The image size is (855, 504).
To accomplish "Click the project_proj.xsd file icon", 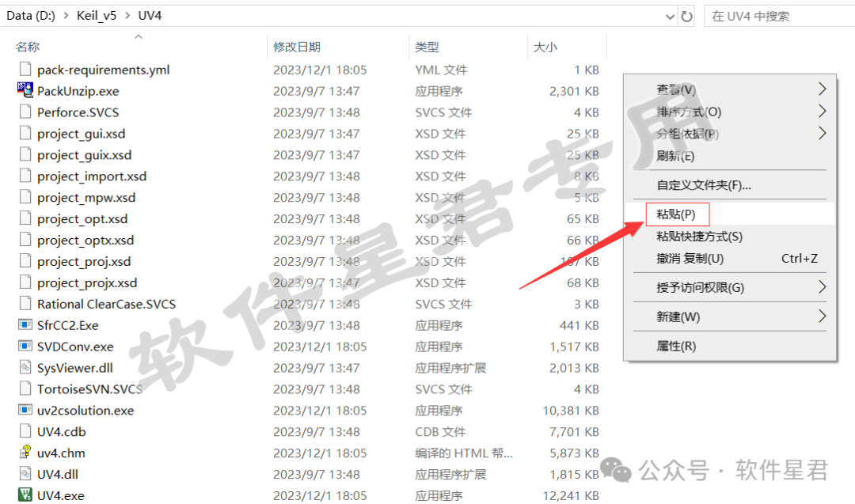I will coord(25,260).
